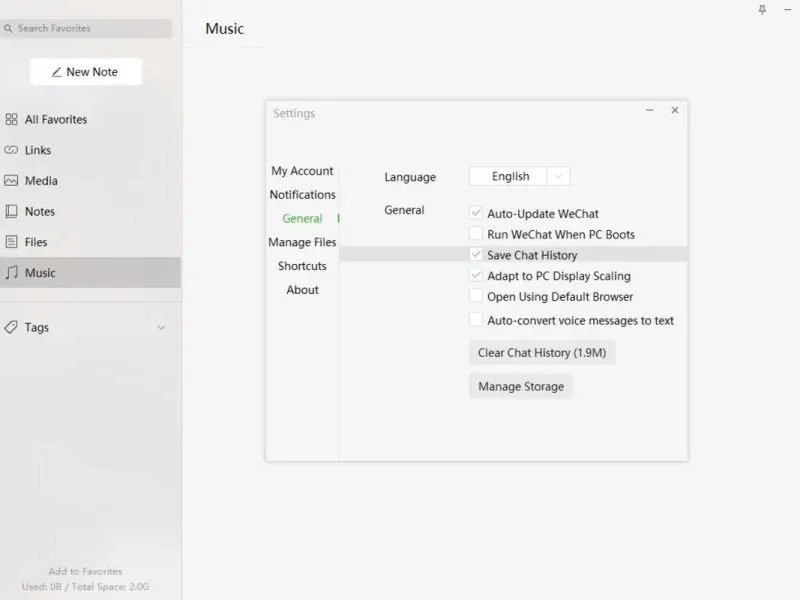Image resolution: width=800 pixels, height=600 pixels.
Task: Open All Favorites category
Action: pyautogui.click(x=90, y=119)
